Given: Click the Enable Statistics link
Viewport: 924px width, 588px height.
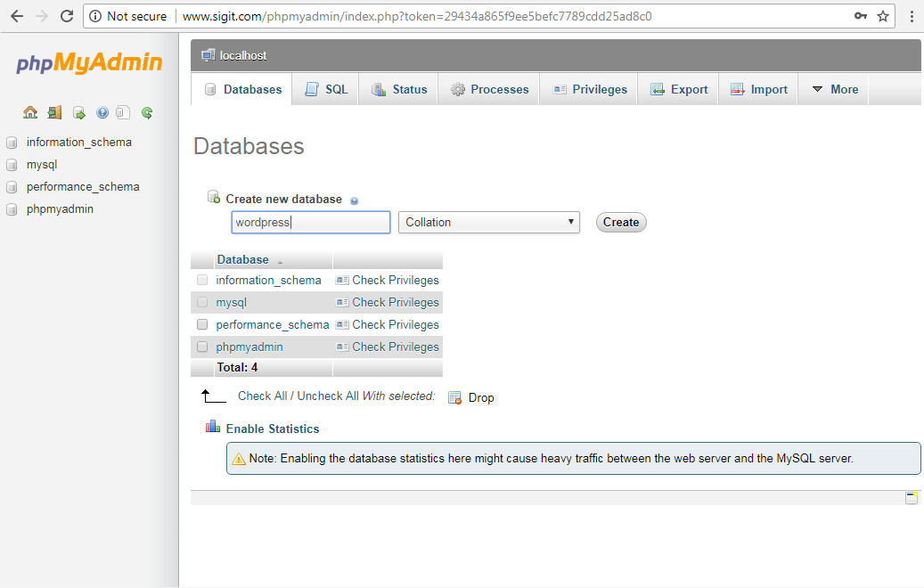Looking at the screenshot, I should (x=273, y=429).
